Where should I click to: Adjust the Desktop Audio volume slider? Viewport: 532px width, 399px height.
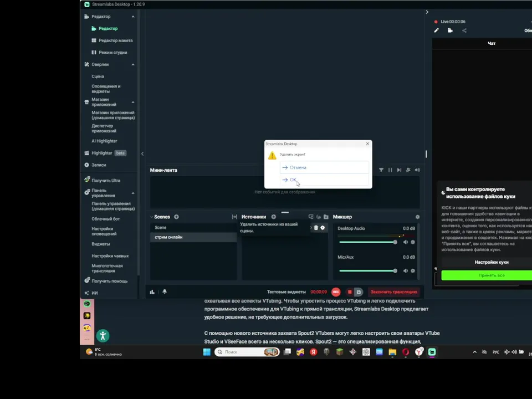(x=368, y=242)
